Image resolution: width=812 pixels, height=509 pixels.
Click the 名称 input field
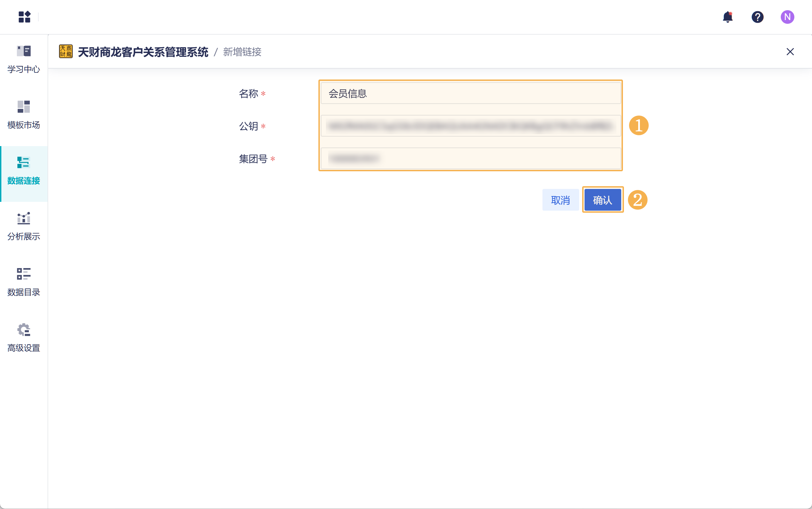[470, 93]
